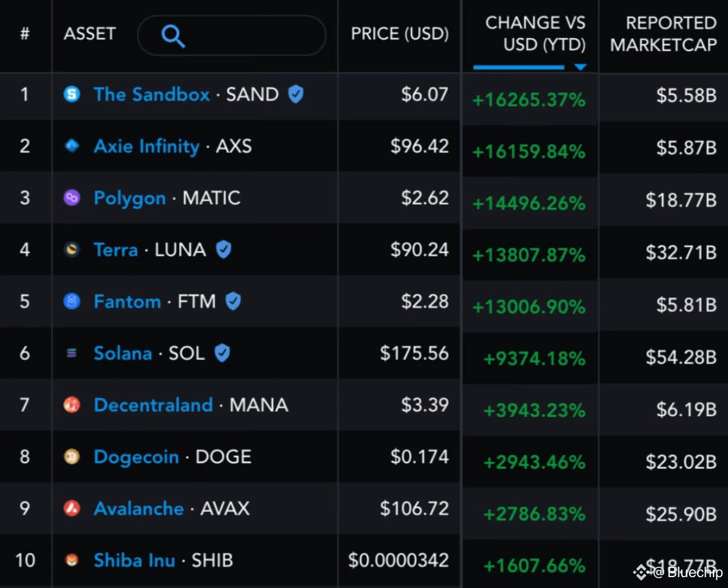Toggle sort arrow on Change vs USD column
This screenshot has height=588, width=728.
(x=581, y=67)
